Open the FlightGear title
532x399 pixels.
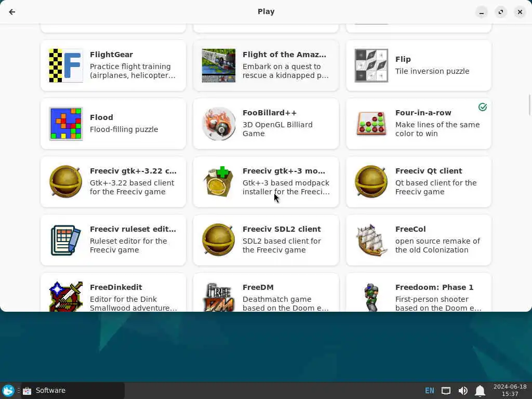(111, 55)
